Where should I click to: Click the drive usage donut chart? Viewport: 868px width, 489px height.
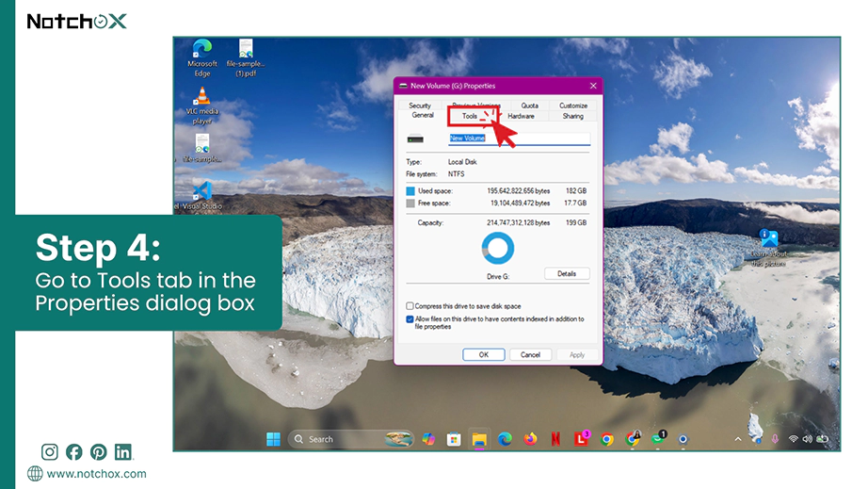(x=498, y=248)
